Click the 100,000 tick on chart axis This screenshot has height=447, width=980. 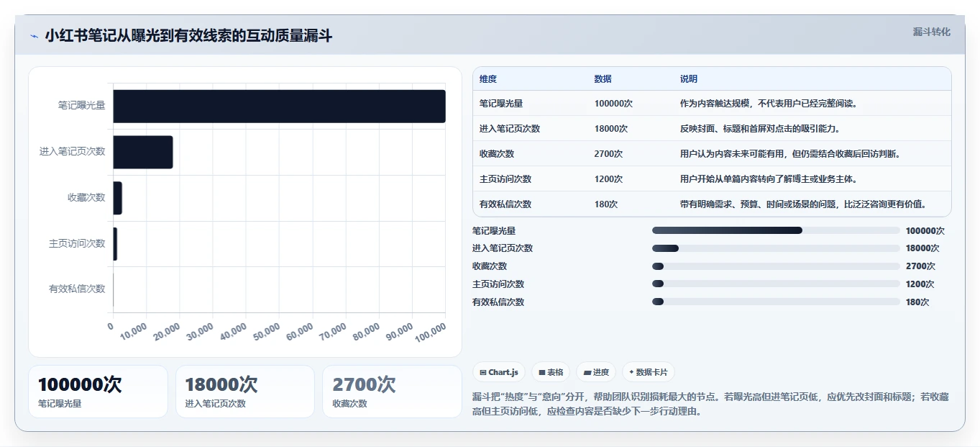[x=430, y=334]
